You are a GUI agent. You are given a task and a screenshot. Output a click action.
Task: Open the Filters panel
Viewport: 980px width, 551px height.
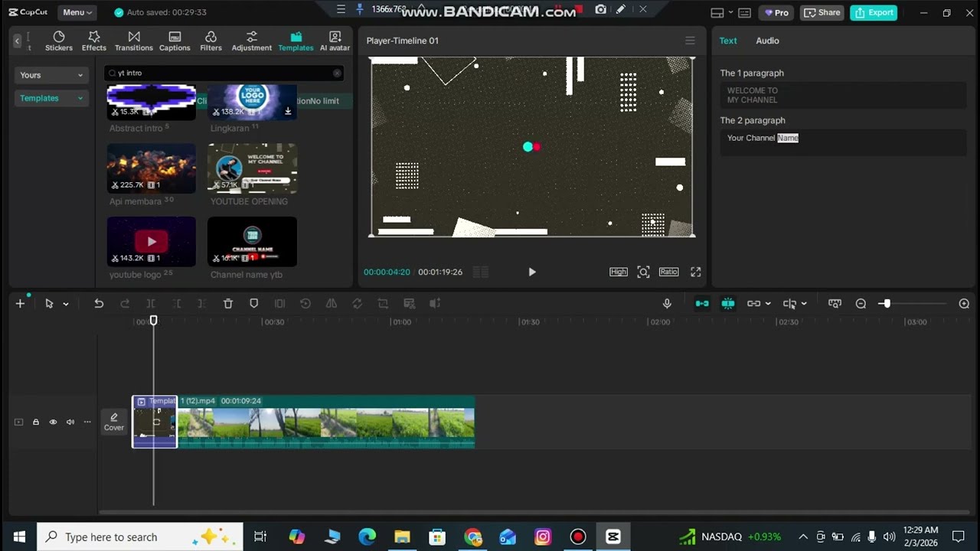[211, 41]
